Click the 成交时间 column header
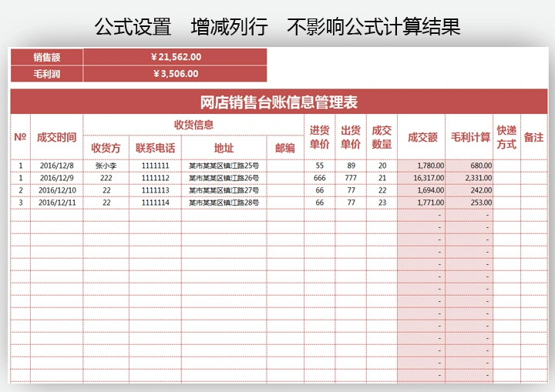Viewport: 555px width, 392px height. click(x=56, y=137)
